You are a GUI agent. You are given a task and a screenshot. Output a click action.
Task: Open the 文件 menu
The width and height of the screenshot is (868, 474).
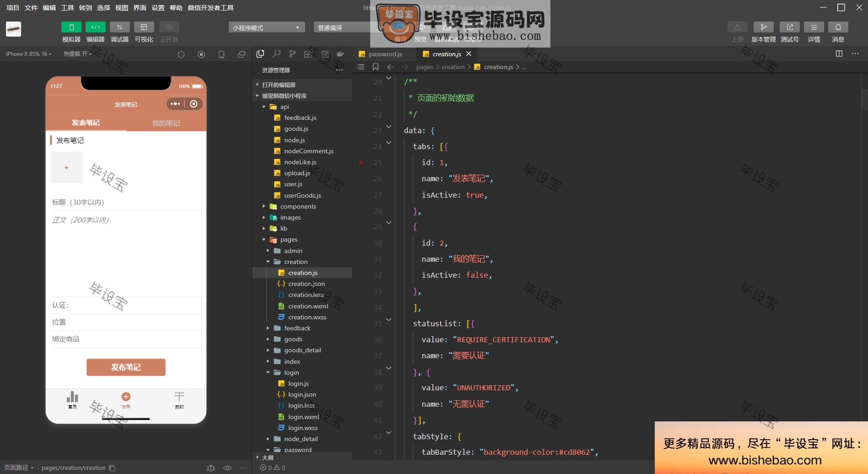pos(31,8)
